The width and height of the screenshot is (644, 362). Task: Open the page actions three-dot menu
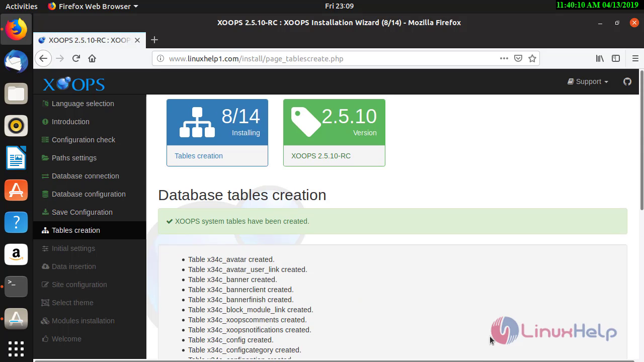(504, 58)
